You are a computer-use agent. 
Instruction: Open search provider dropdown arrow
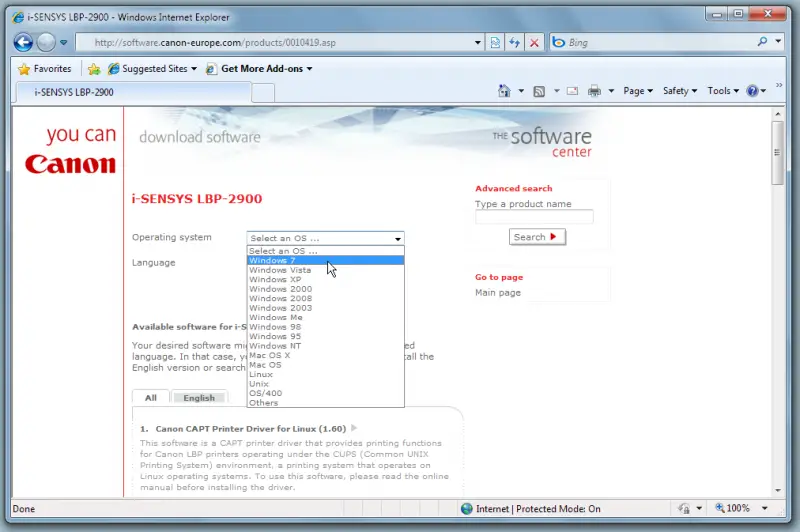778,42
